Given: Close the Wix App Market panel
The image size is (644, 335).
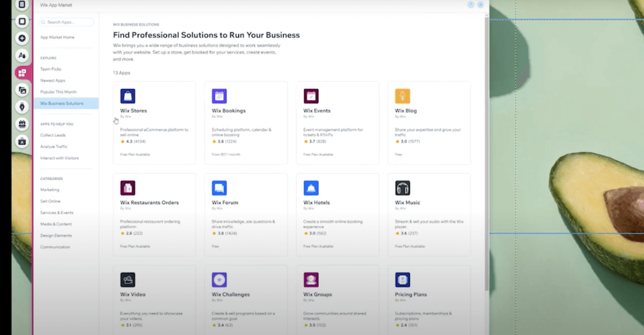Looking at the screenshot, I should point(480,5).
